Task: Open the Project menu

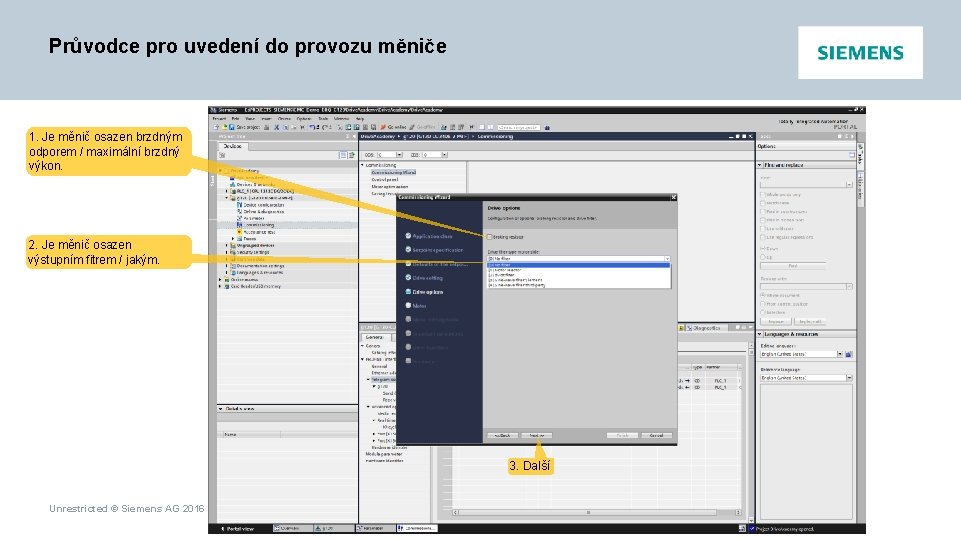Action: tap(219, 119)
